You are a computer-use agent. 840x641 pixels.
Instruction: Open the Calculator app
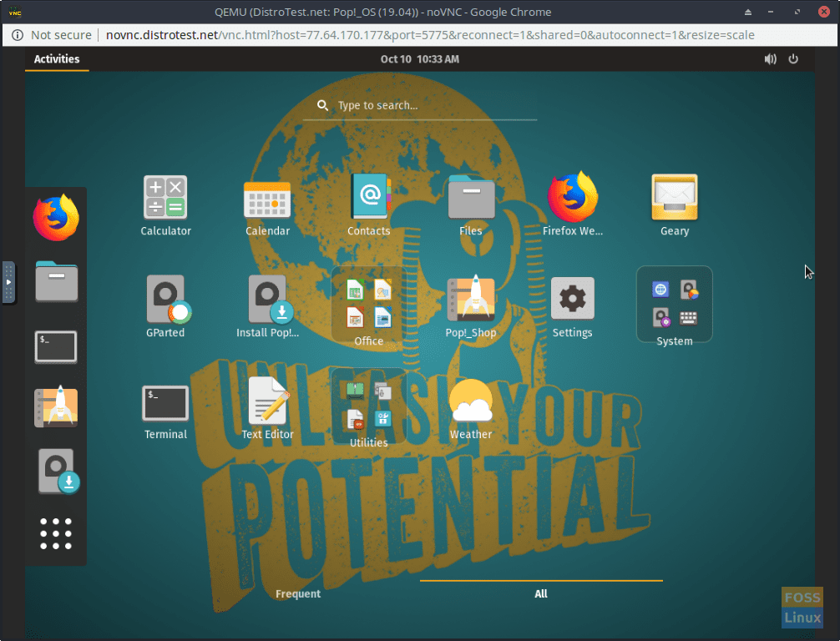point(165,205)
